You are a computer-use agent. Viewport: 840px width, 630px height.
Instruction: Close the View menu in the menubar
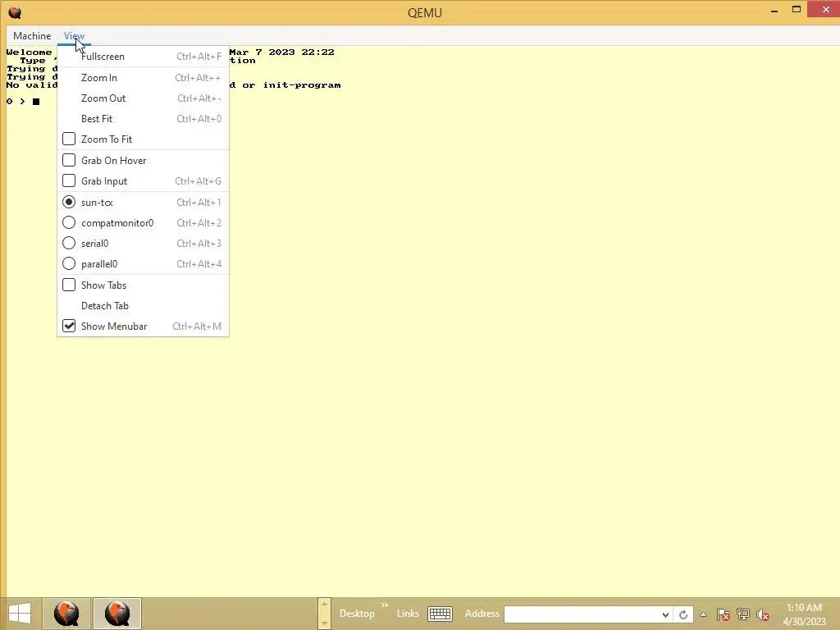(74, 36)
